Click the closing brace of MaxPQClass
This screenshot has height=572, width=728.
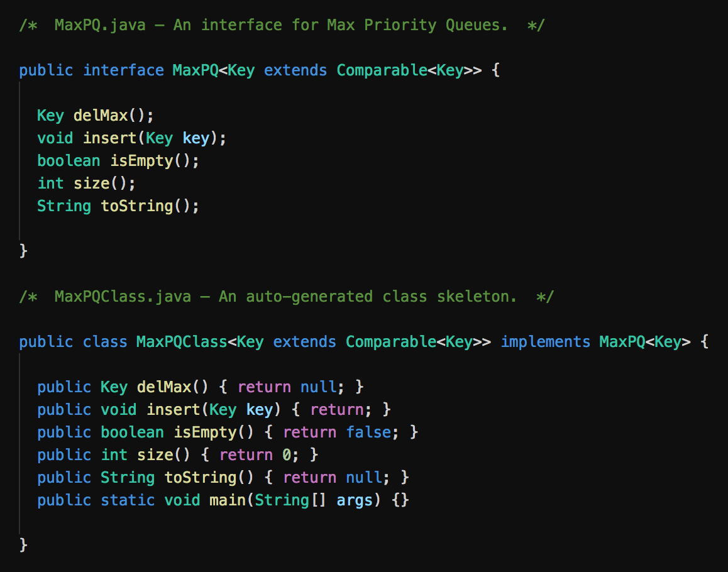tap(24, 546)
